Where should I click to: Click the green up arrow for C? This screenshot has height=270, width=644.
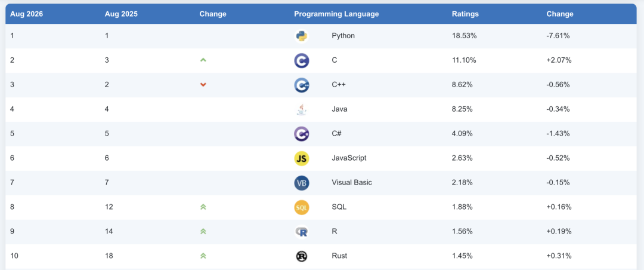pyautogui.click(x=203, y=60)
